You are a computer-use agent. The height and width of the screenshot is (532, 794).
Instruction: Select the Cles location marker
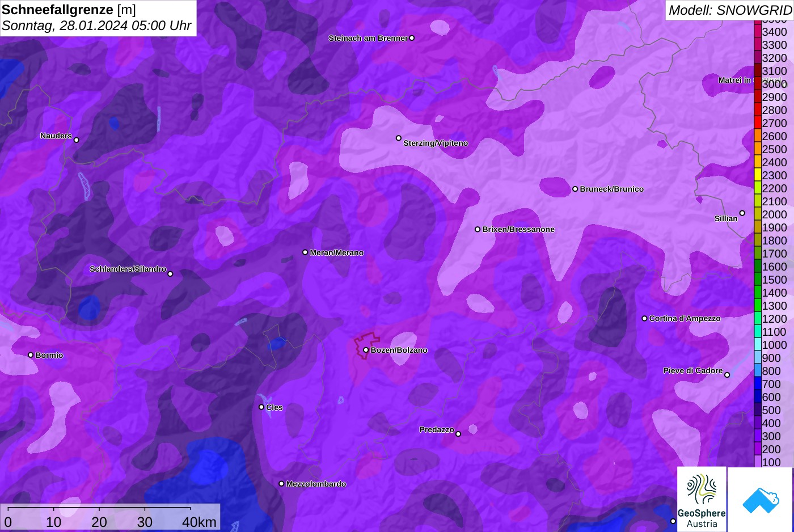tap(261, 407)
